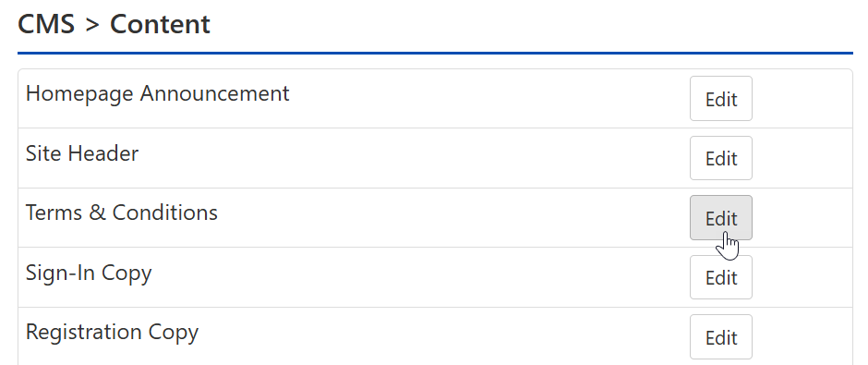Click blank area of Sign-In Copy row

pyautogui.click(x=421, y=277)
